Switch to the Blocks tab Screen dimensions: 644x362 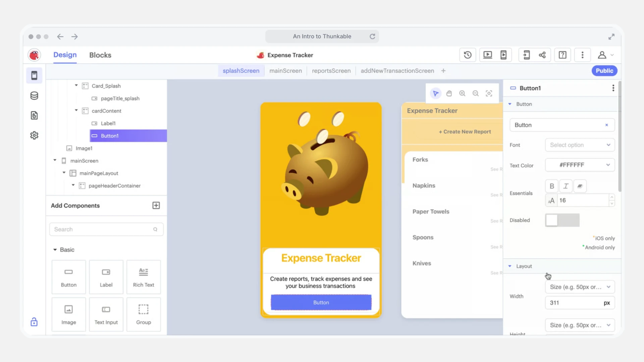[x=100, y=55]
